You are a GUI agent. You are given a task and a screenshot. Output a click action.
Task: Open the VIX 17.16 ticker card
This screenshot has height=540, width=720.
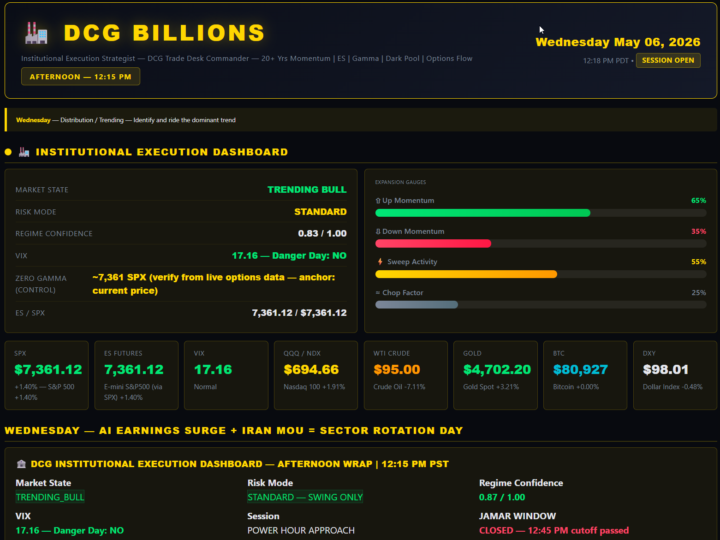coord(226,375)
